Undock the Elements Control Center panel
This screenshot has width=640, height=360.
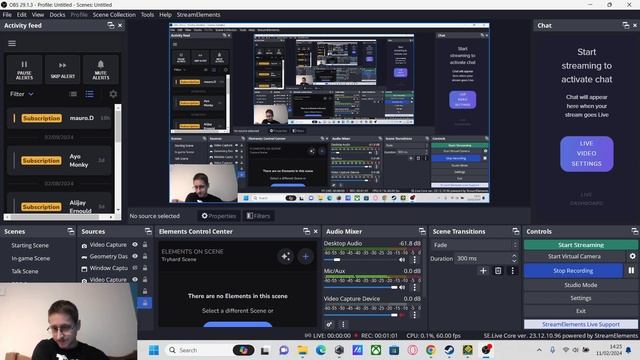coord(307,231)
